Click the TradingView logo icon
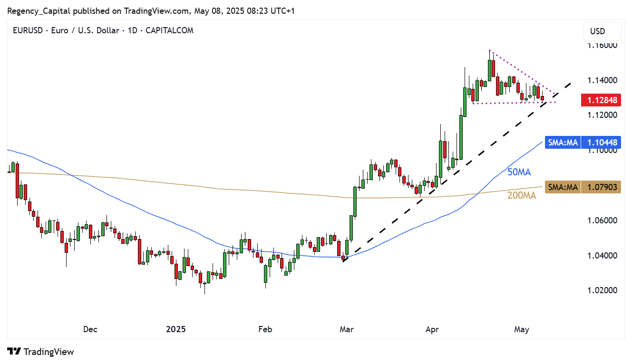This screenshot has height=364, width=632. [14, 352]
